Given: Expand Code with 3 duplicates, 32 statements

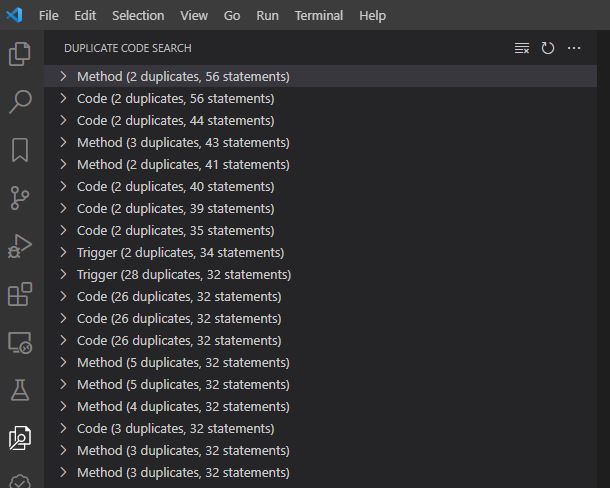Looking at the screenshot, I should point(321,428).
